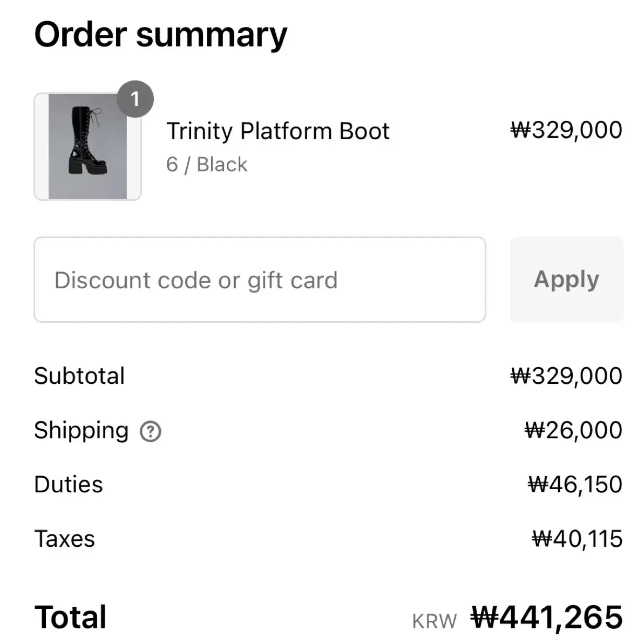This screenshot has width=644, height=644.
Task: Click the Subtotal amount ₩329,000
Action: click(566, 376)
